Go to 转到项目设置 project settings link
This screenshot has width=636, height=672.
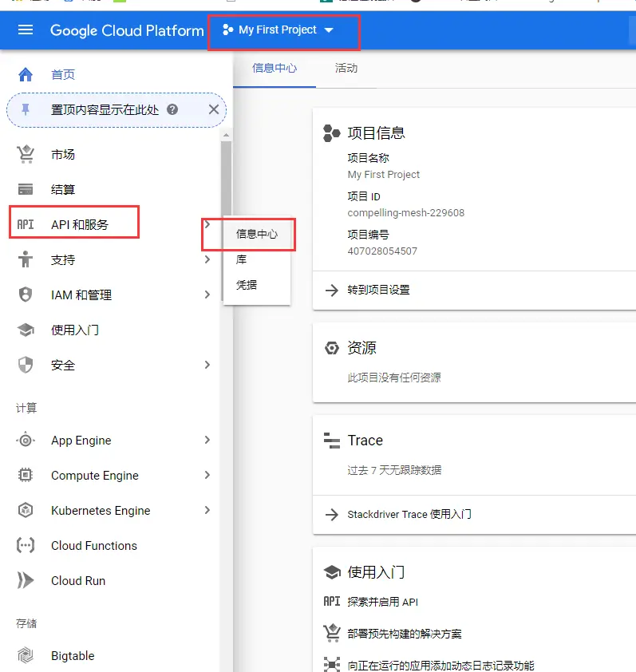(x=378, y=291)
